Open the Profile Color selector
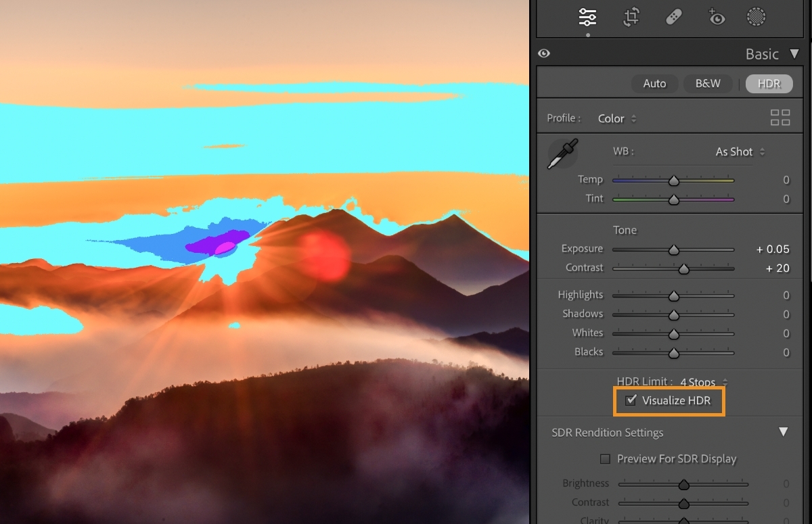The width and height of the screenshot is (812, 524). click(x=612, y=118)
